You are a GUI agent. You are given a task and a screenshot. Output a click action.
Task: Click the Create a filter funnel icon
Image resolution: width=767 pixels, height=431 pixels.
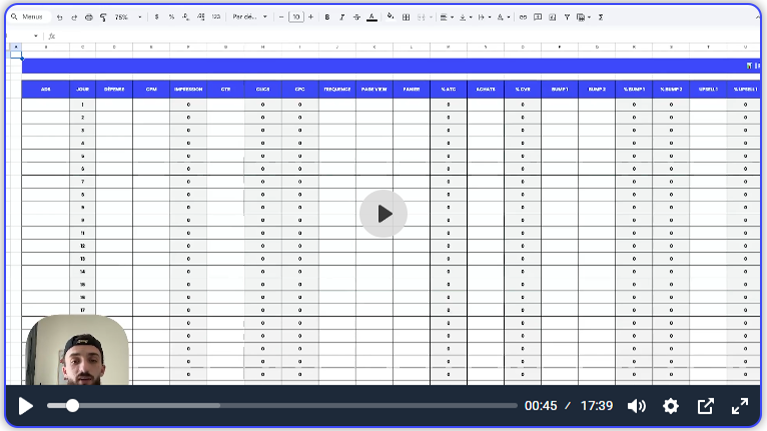coord(567,17)
